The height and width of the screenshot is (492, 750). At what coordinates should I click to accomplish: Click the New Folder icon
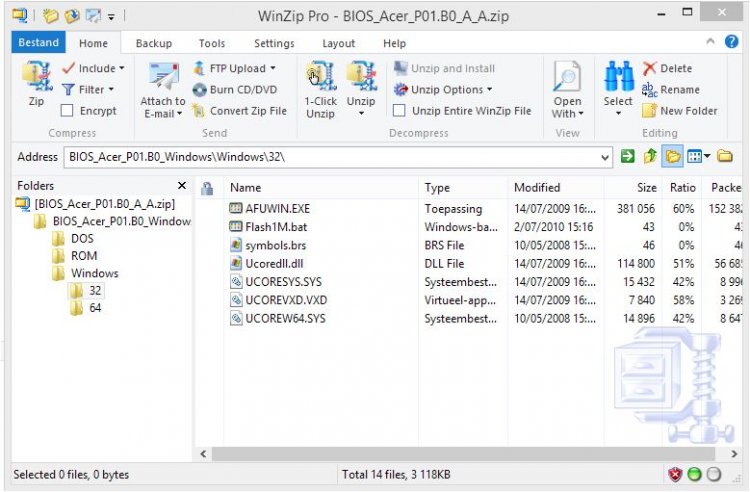650,111
